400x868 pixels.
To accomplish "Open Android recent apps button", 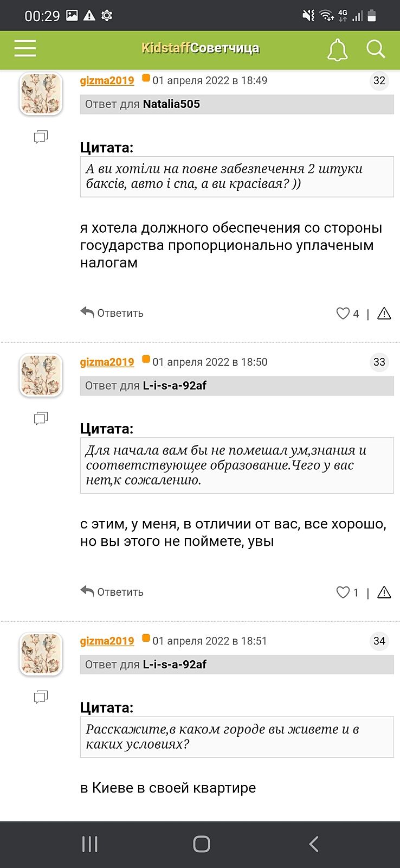I will click(x=89, y=844).
